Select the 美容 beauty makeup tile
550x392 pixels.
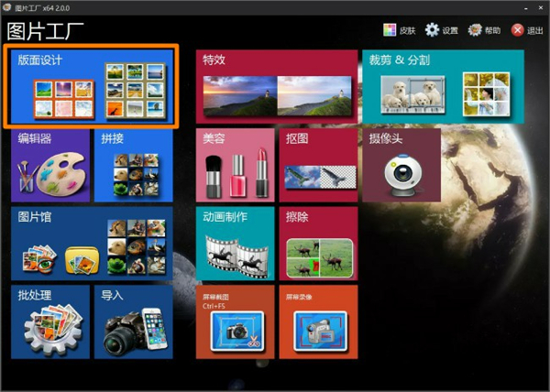tap(235, 166)
